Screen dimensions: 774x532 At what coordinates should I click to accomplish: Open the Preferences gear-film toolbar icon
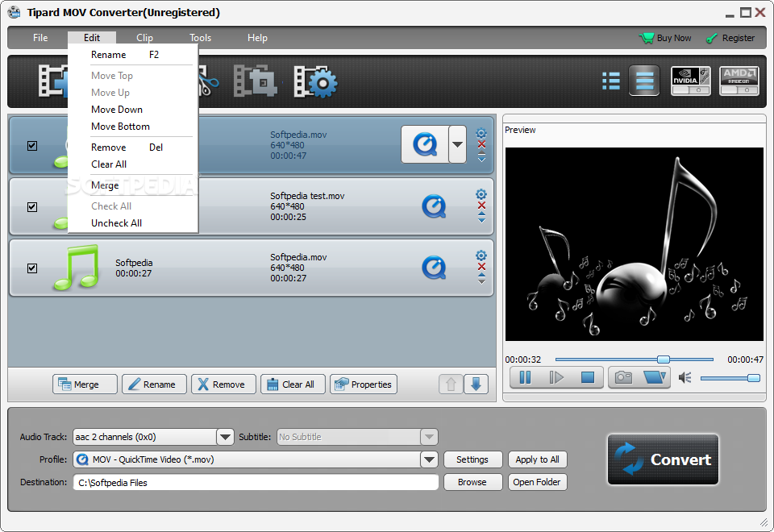click(315, 81)
